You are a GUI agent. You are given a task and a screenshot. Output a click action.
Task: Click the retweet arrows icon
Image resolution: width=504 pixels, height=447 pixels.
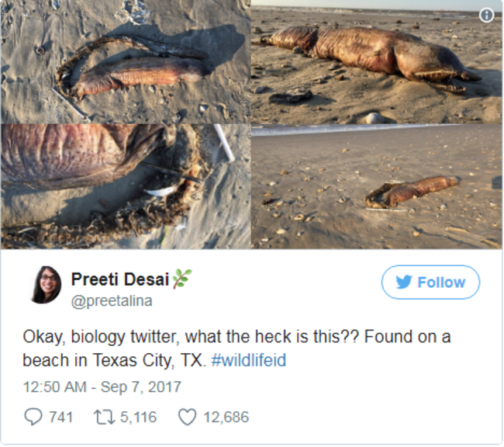tap(103, 418)
